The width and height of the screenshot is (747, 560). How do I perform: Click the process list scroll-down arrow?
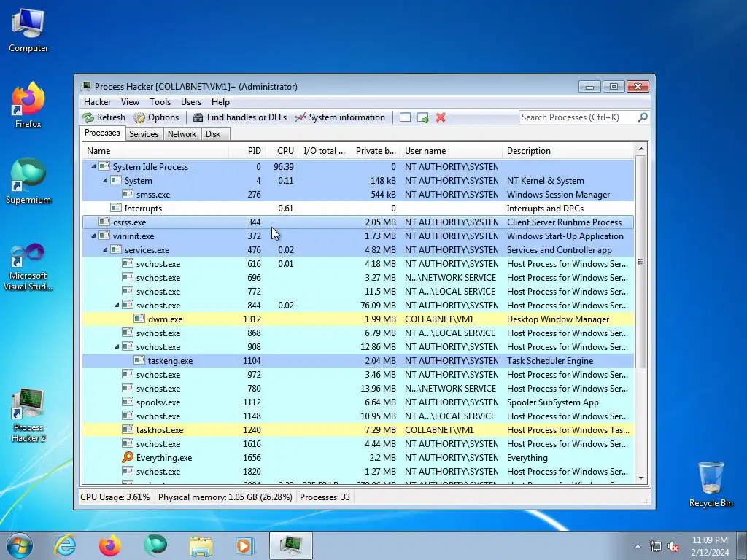[641, 478]
